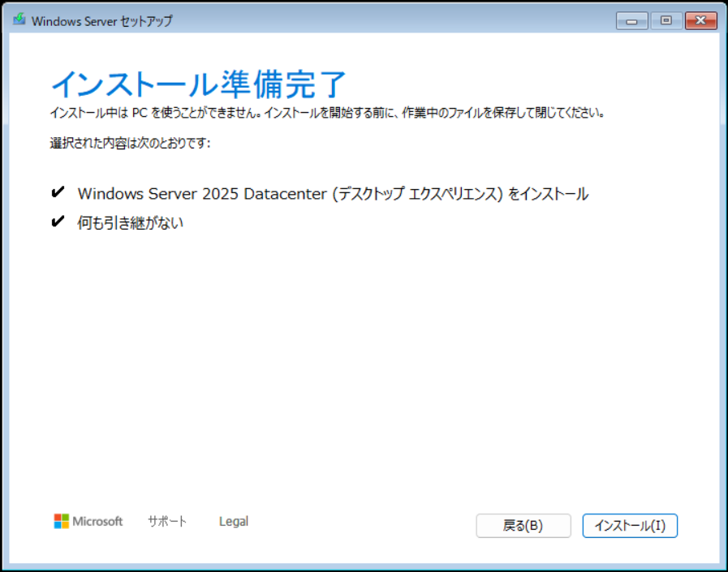This screenshot has width=728, height=572.
Task: Click the heading インストール準備完了
Action: [199, 84]
